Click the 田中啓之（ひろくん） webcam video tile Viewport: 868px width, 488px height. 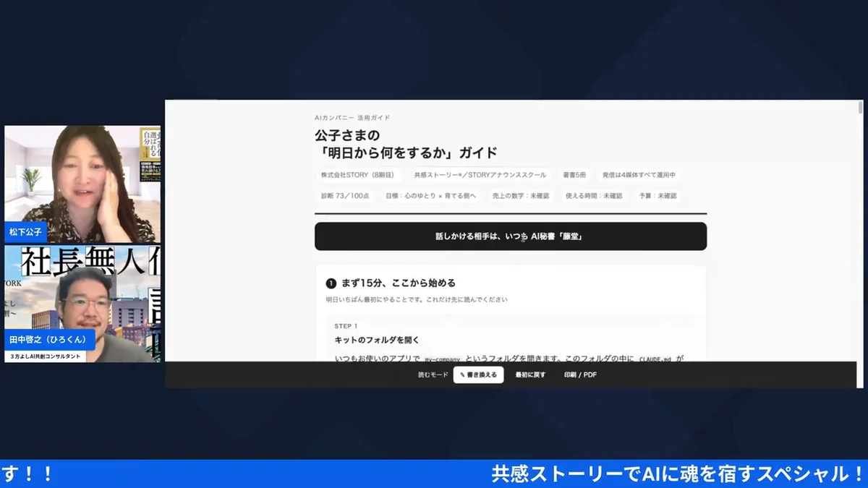[82, 304]
